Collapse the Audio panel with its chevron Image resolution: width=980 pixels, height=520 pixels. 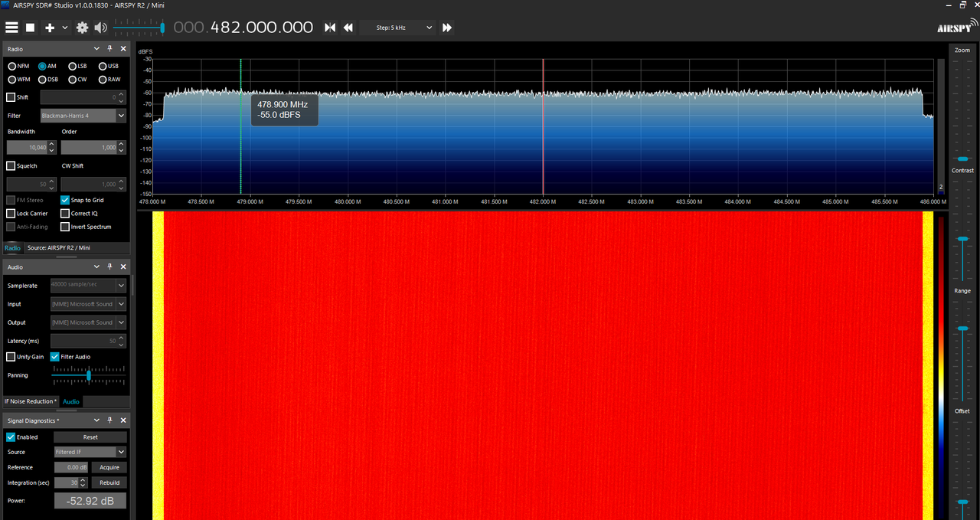97,267
